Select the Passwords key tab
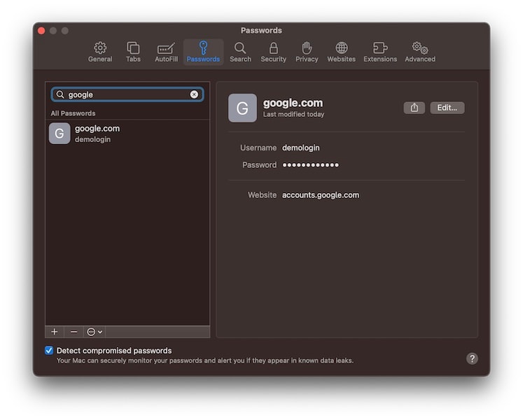Screen dimensions: 523x420 pos(203,52)
